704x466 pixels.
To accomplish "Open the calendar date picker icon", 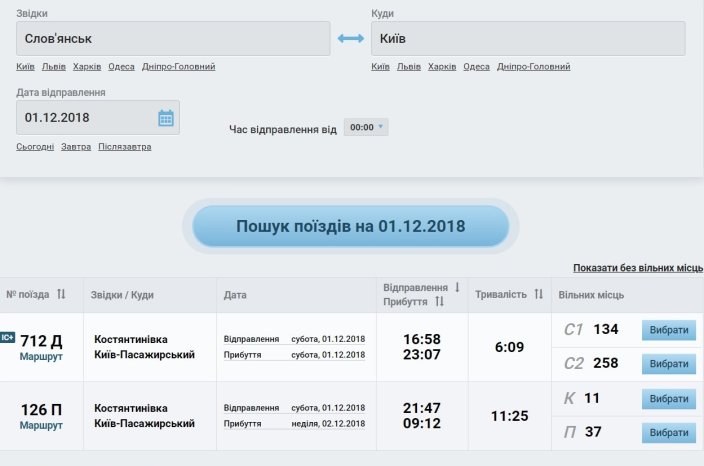I will coord(166,118).
